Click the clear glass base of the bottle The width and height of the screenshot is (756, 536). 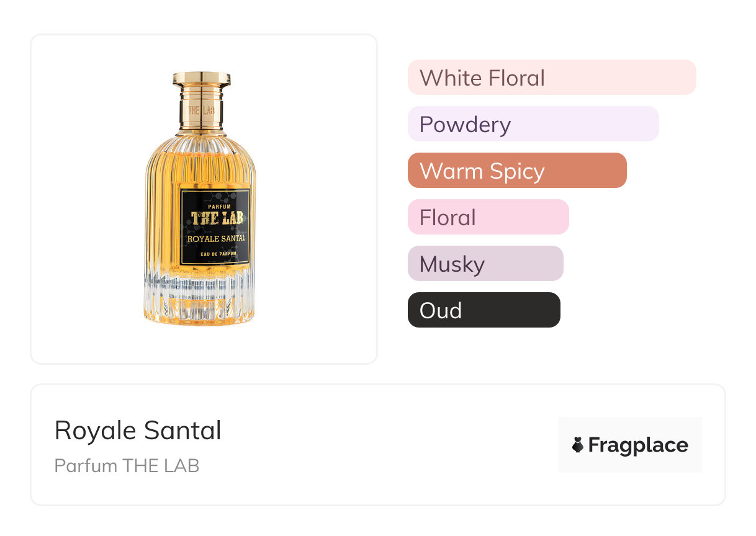click(x=200, y=301)
